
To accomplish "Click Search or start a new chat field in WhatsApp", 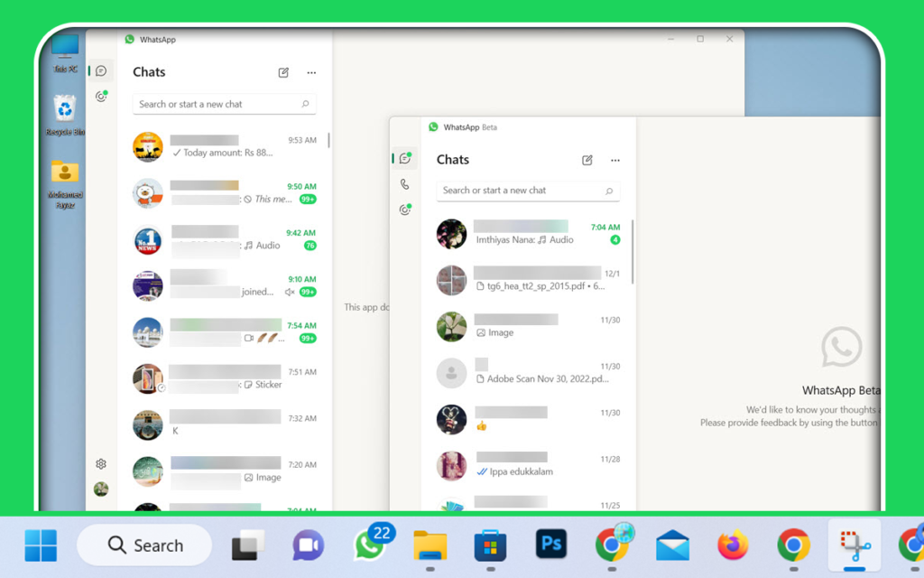I will pyautogui.click(x=225, y=104).
